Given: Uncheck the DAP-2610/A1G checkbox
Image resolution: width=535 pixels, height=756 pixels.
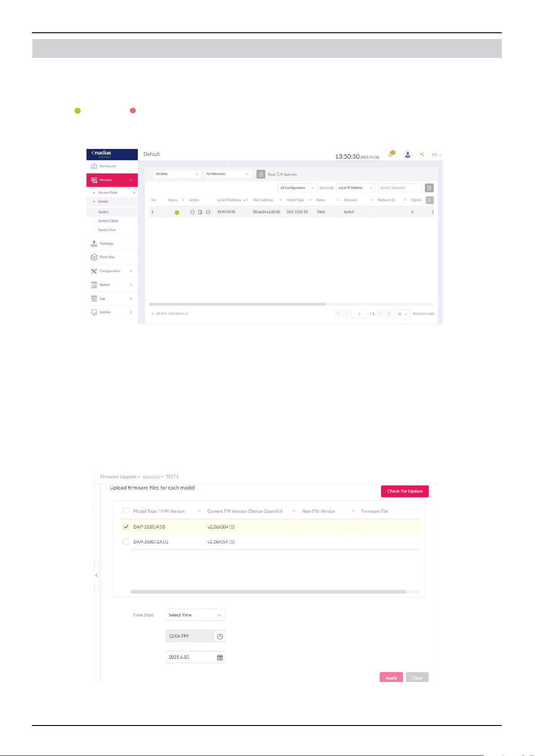Looking at the screenshot, I should pyautogui.click(x=126, y=527).
